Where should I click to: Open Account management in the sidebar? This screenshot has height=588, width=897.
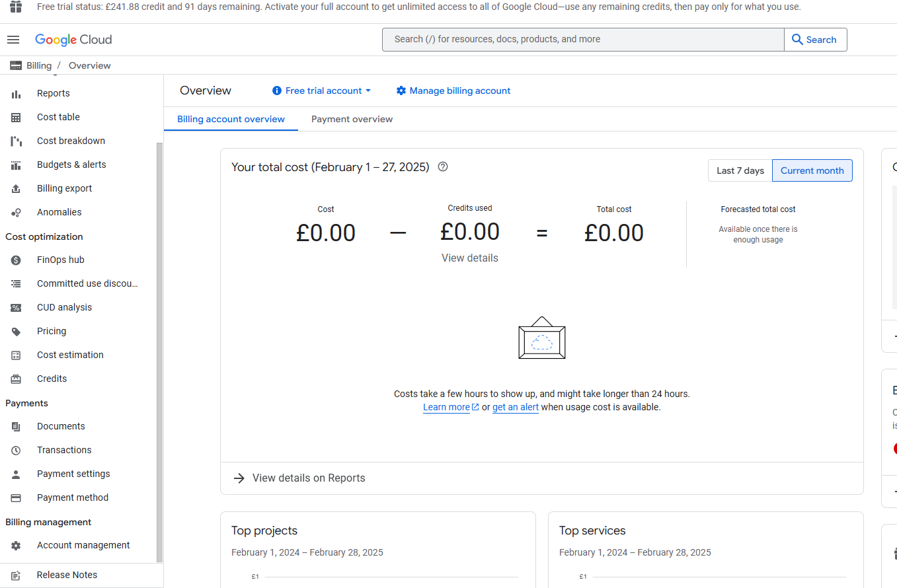[x=83, y=546]
